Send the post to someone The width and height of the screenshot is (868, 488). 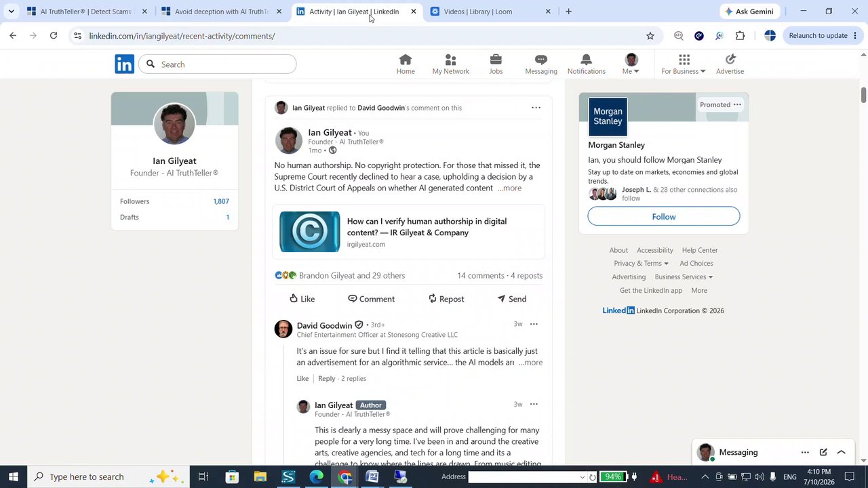pos(511,299)
